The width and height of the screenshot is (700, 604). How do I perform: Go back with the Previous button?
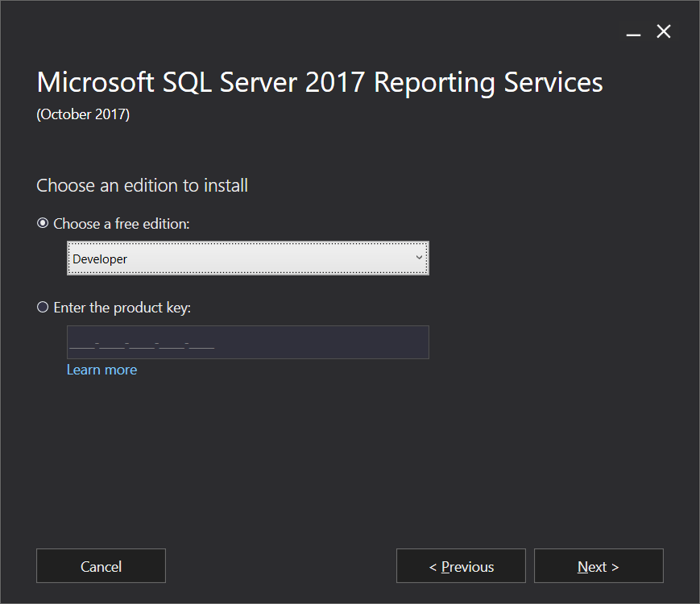(x=461, y=566)
